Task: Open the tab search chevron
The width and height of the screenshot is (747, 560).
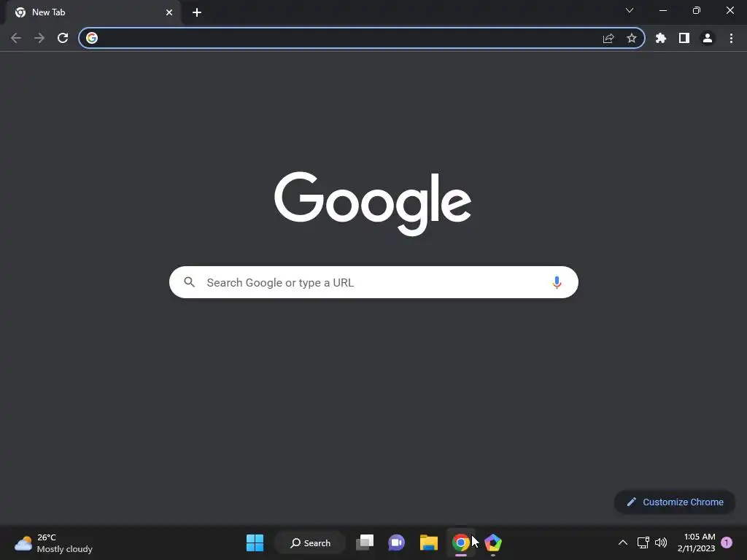Action: click(630, 10)
